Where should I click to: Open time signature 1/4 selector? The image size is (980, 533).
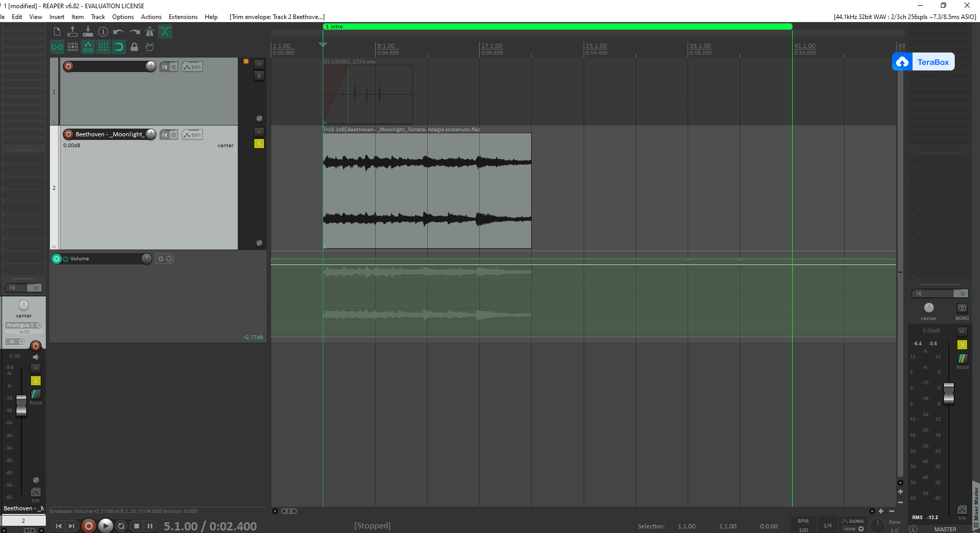(x=828, y=525)
